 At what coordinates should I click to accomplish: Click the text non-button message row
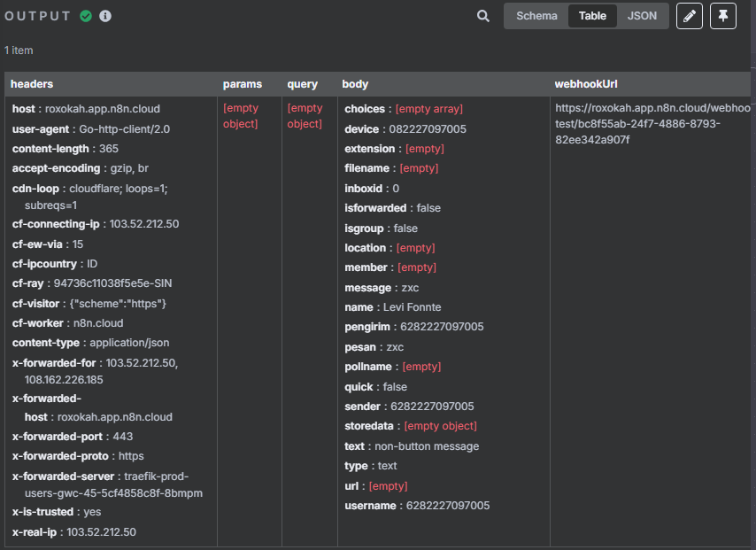coord(412,446)
